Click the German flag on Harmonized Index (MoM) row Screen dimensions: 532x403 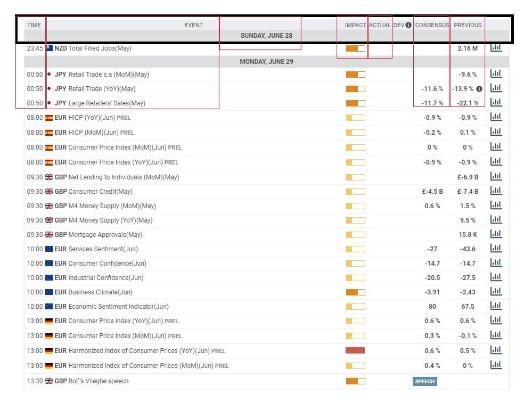(49, 366)
